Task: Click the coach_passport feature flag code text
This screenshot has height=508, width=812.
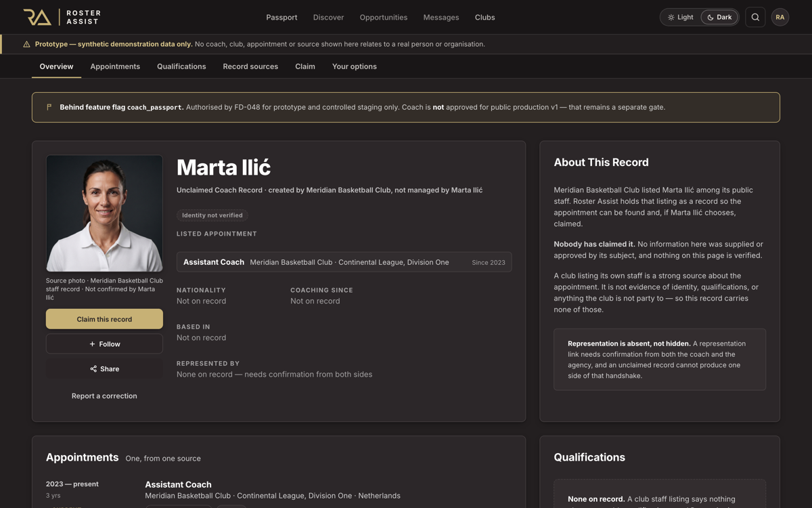Action: [x=154, y=107]
